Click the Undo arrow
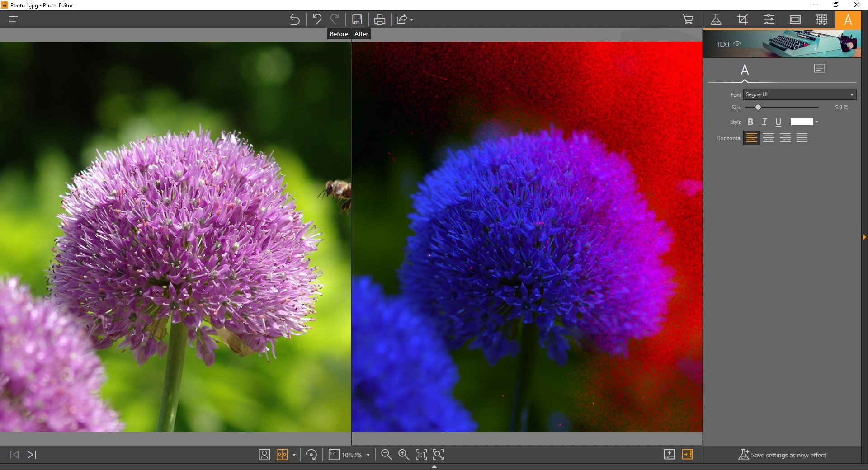 (317, 19)
